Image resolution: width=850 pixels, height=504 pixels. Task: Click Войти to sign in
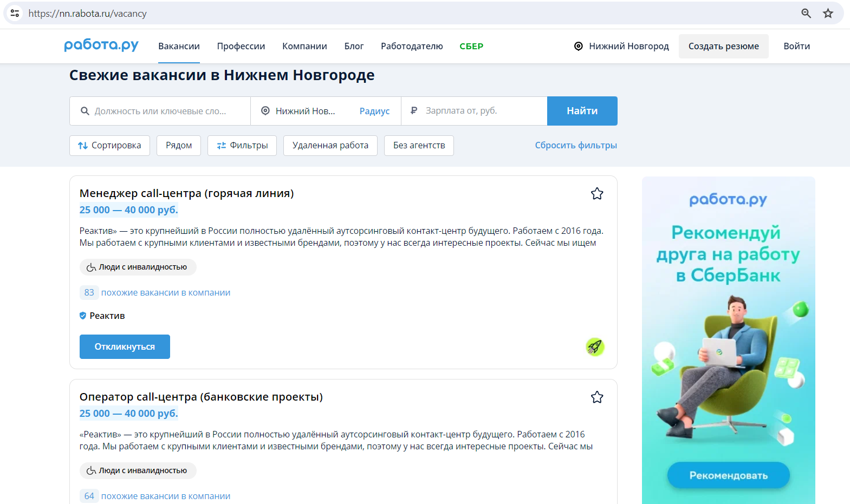pos(797,47)
